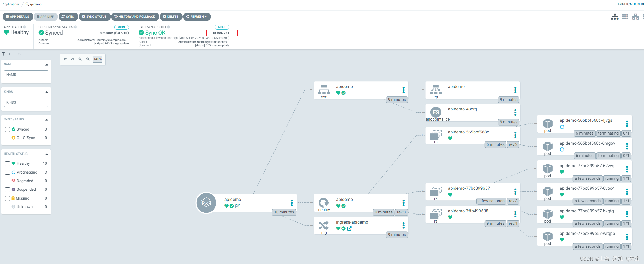Click the application stack icon for apidemo
Image resolution: width=644 pixels, height=264 pixels.
(206, 203)
